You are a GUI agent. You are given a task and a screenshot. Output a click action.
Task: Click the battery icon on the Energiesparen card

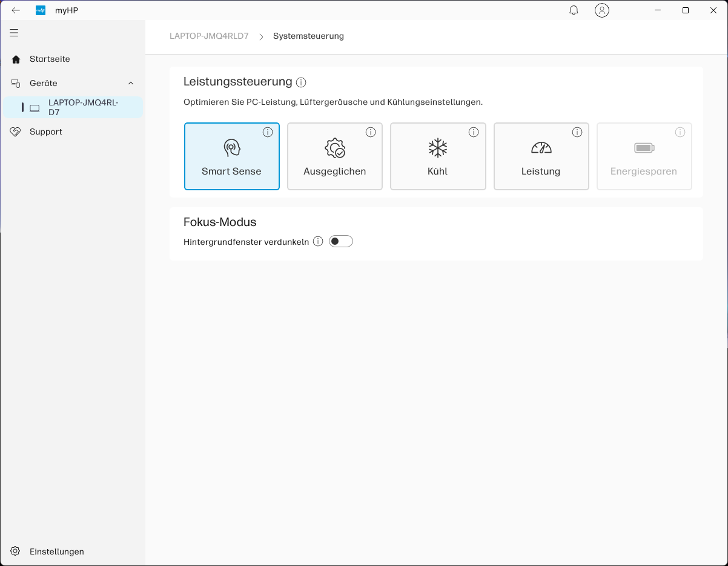point(644,148)
